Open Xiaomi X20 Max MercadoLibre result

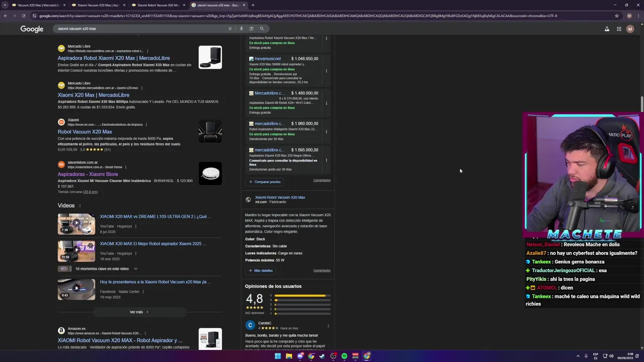[94, 95]
